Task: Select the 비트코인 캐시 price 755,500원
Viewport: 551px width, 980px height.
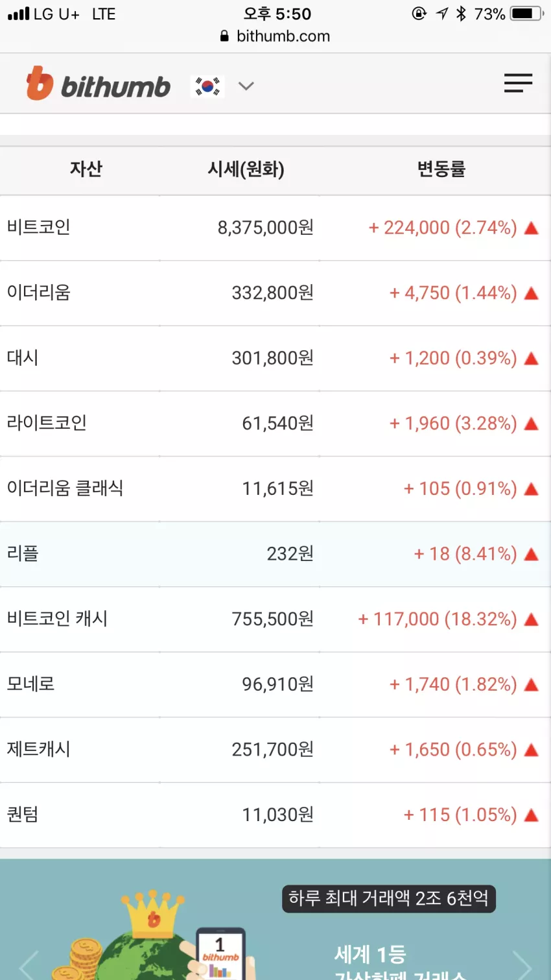Action: tap(273, 619)
